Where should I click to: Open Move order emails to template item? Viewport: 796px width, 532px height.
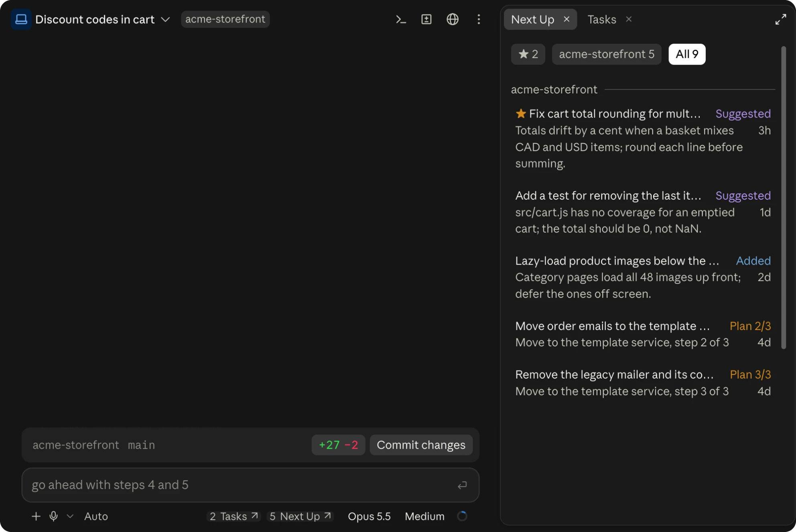(643, 334)
